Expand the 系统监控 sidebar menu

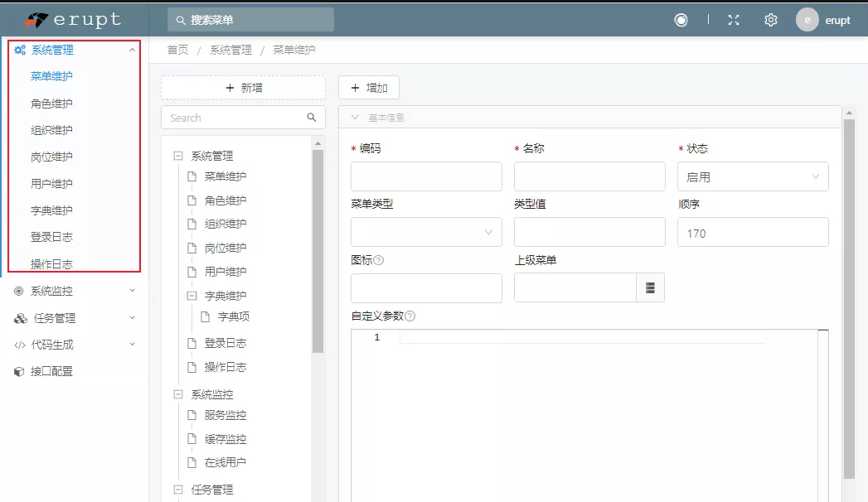pos(132,290)
